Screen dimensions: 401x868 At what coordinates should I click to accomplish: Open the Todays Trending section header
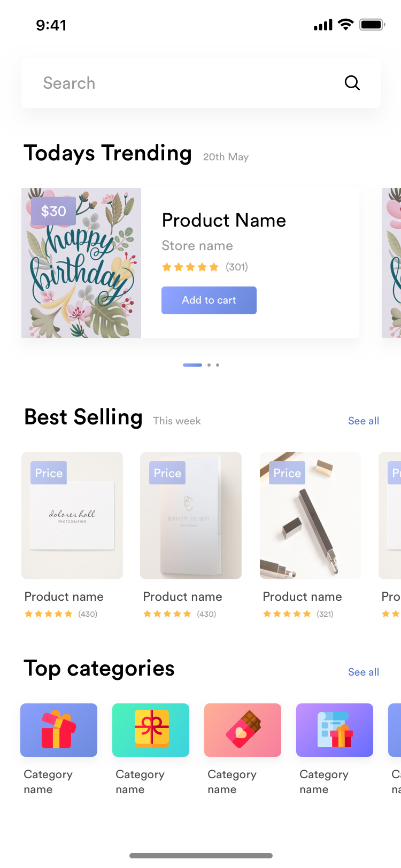[107, 153]
